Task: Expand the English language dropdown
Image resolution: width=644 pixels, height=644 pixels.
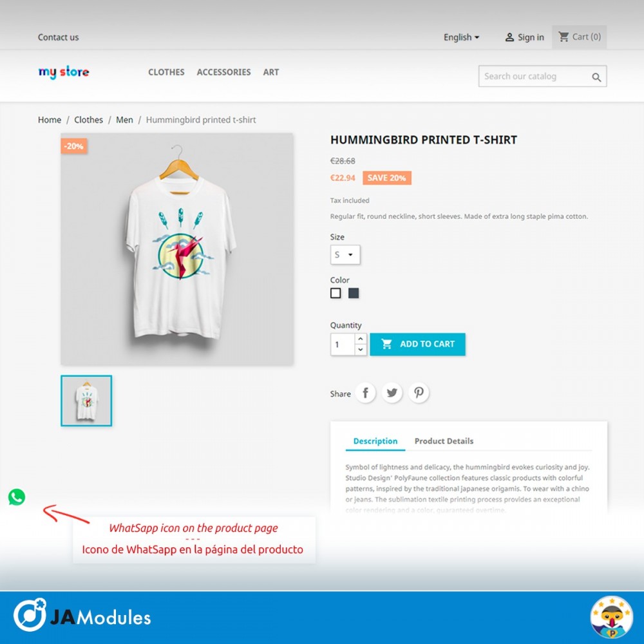Action: click(x=461, y=37)
